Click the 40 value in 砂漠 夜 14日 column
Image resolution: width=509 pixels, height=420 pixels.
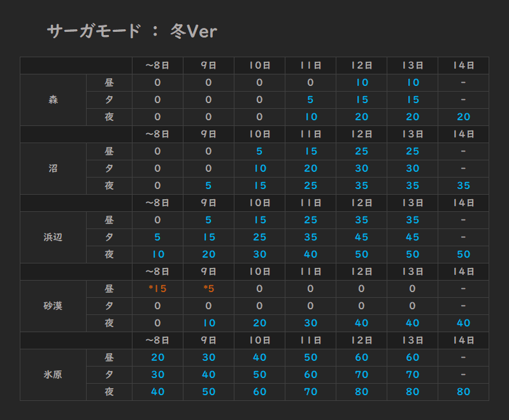point(464,323)
